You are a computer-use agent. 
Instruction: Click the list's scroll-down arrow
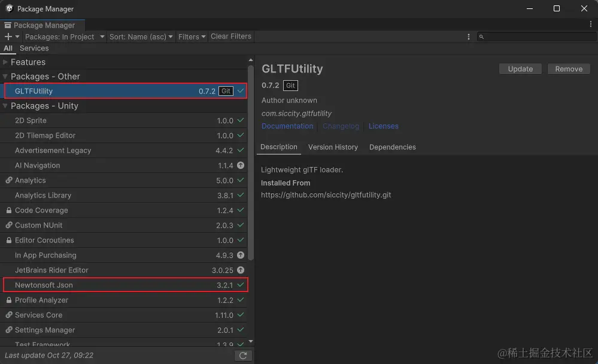pyautogui.click(x=251, y=341)
